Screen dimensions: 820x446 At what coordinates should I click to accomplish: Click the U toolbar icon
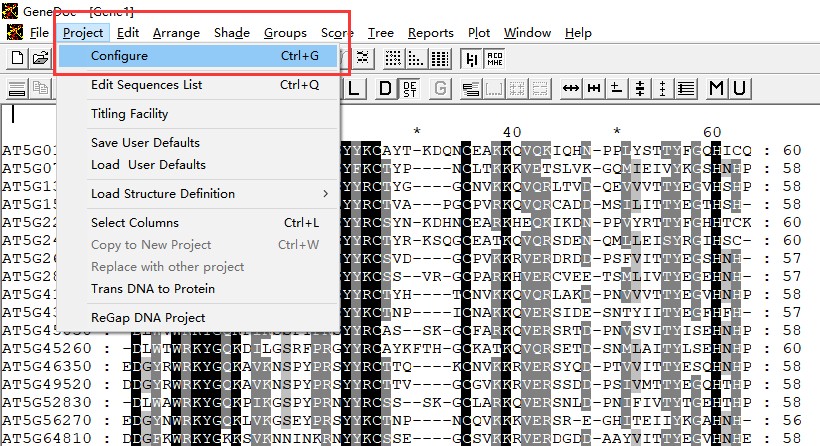tap(739, 89)
